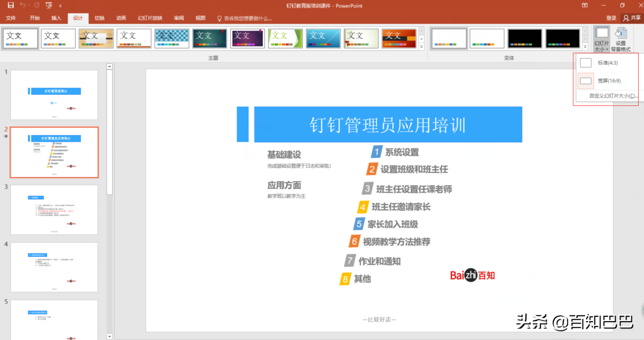The height and width of the screenshot is (340, 644).
Task: Apply the first white Office theme
Action: click(x=20, y=38)
